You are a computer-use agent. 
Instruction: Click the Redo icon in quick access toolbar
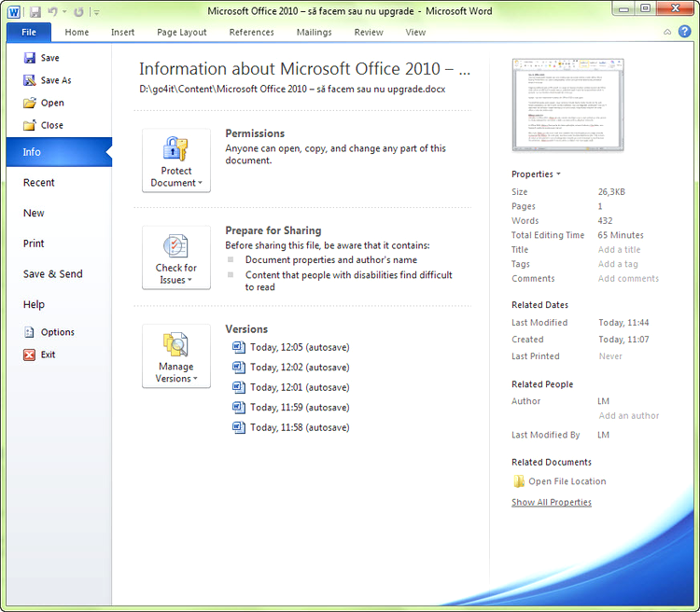pos(78,12)
